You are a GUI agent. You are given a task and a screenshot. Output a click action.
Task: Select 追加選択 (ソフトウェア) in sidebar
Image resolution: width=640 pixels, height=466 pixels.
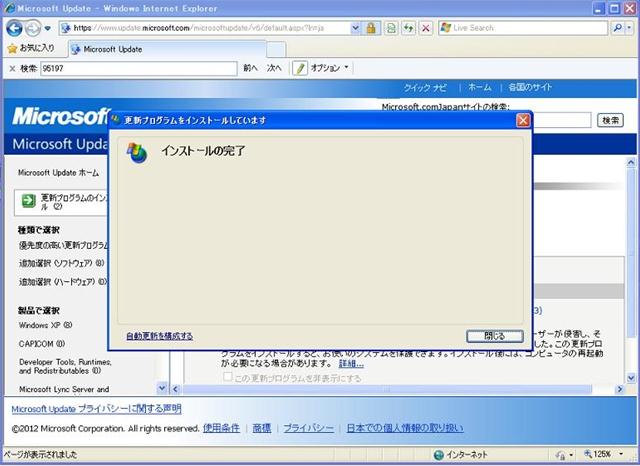click(62, 264)
